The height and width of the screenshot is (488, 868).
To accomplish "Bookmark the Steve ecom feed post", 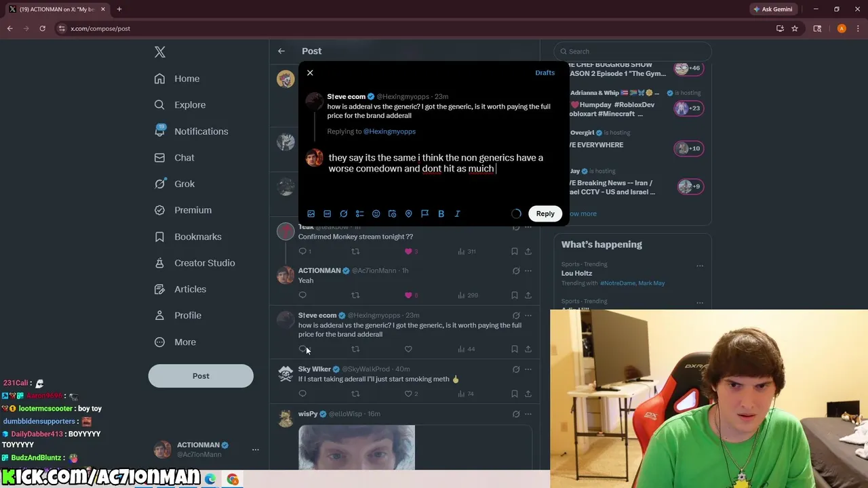I will [x=515, y=349].
